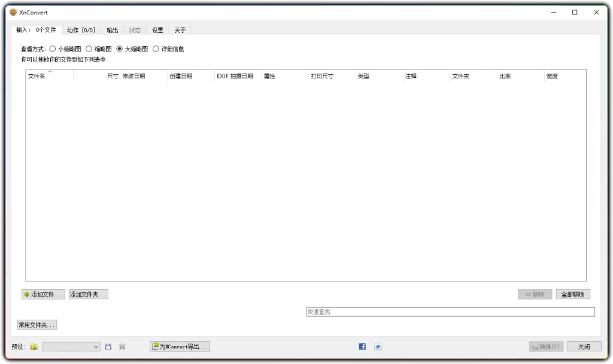Click the 为NConvert导出 button

[x=180, y=347]
